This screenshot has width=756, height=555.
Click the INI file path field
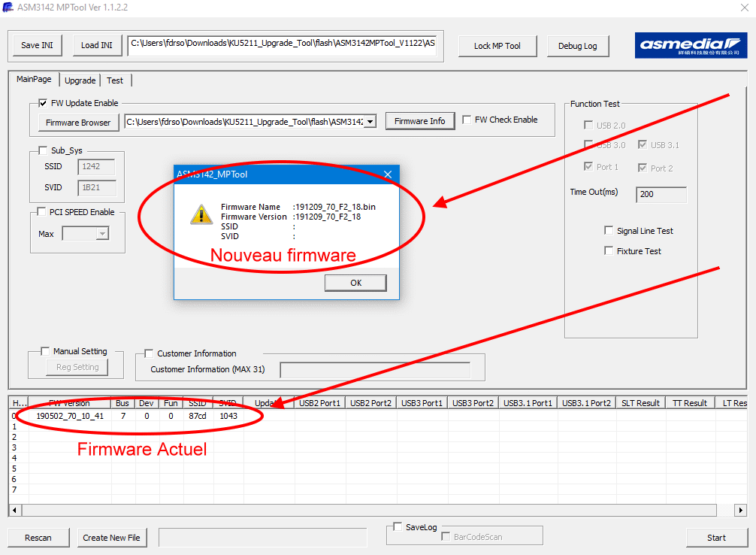283,45
